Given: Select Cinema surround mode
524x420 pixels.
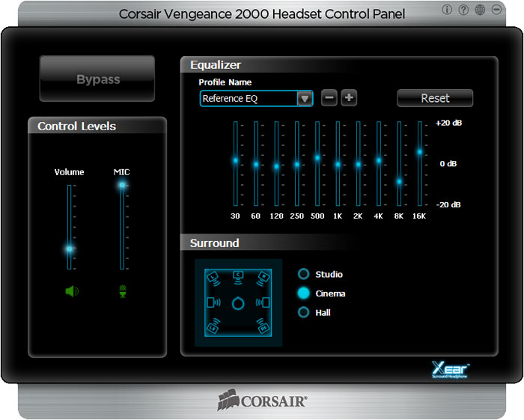Looking at the screenshot, I should click(303, 293).
